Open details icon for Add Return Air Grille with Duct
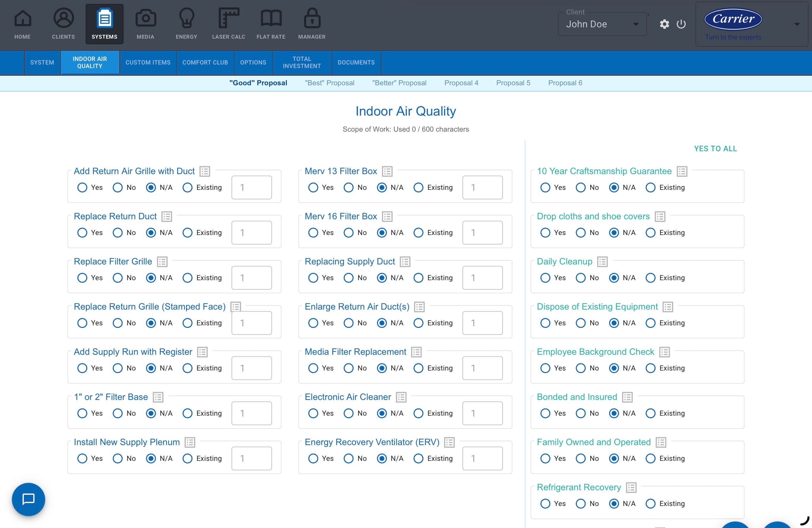The width and height of the screenshot is (812, 528). [x=205, y=171]
